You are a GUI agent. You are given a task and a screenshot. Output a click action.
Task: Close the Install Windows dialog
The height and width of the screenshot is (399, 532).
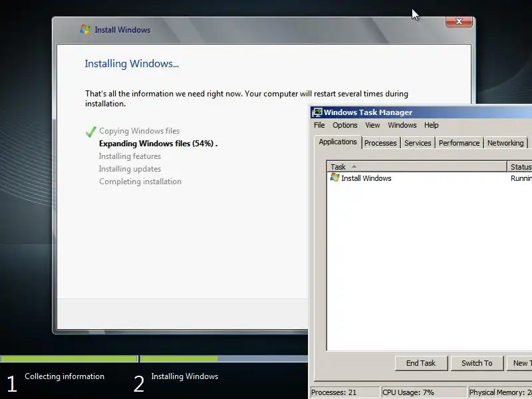pyautogui.click(x=459, y=21)
